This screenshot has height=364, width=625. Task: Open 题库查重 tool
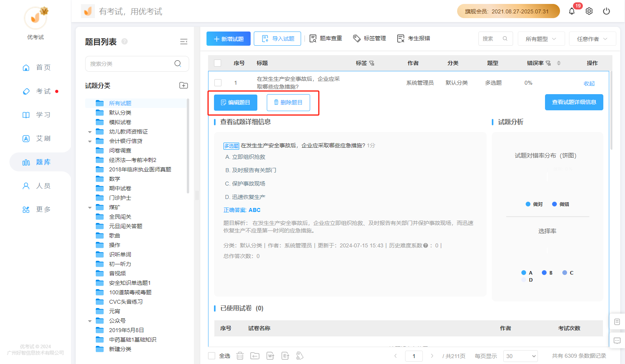pos(326,38)
